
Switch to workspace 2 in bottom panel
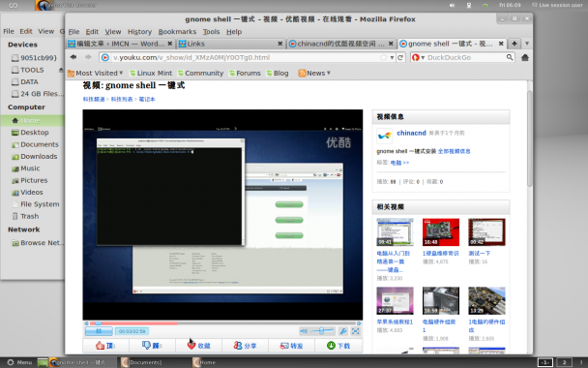tap(564, 362)
